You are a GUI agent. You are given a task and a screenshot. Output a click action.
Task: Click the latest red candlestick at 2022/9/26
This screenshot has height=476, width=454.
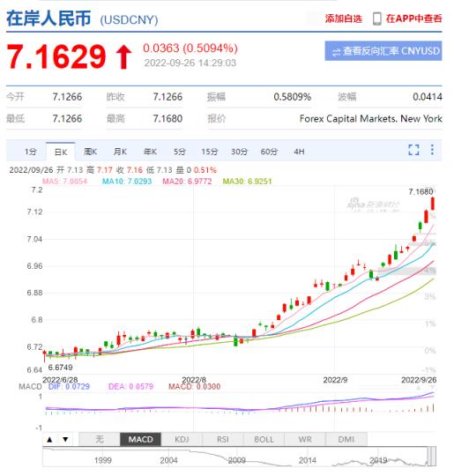coord(433,204)
